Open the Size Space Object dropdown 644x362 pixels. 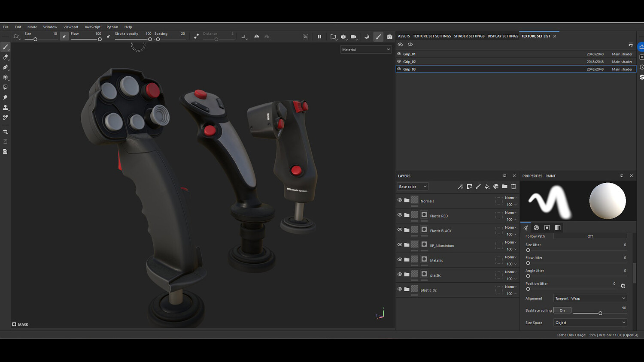click(590, 323)
